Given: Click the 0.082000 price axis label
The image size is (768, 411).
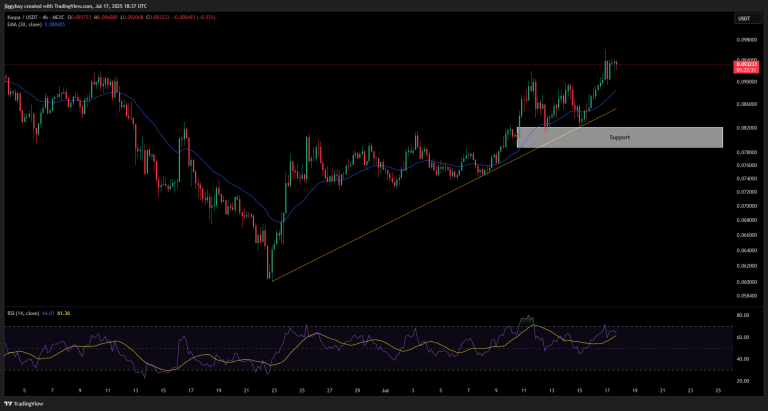Looking at the screenshot, I should click(x=744, y=128).
